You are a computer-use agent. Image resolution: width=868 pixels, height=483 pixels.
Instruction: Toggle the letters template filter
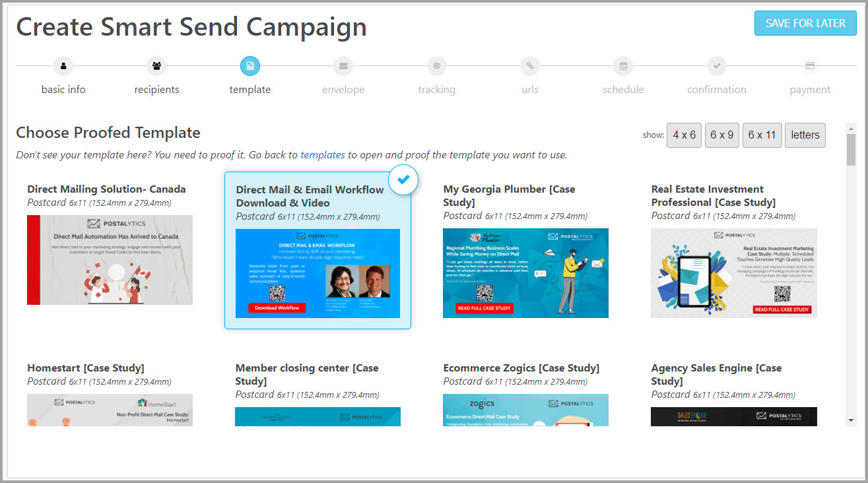pos(805,135)
